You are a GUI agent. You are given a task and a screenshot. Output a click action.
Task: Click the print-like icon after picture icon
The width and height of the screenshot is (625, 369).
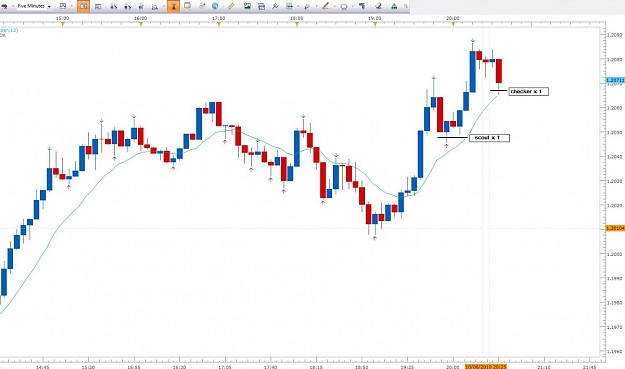pos(261,6)
